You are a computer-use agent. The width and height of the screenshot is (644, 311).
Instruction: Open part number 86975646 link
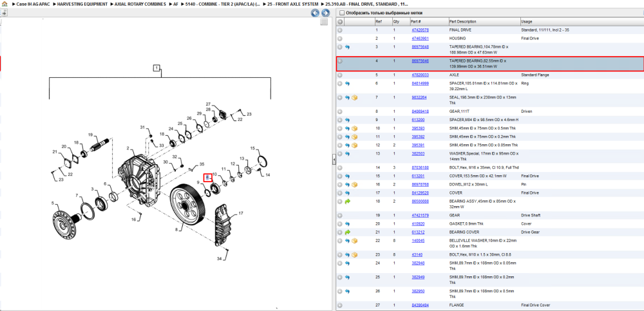(x=420, y=61)
